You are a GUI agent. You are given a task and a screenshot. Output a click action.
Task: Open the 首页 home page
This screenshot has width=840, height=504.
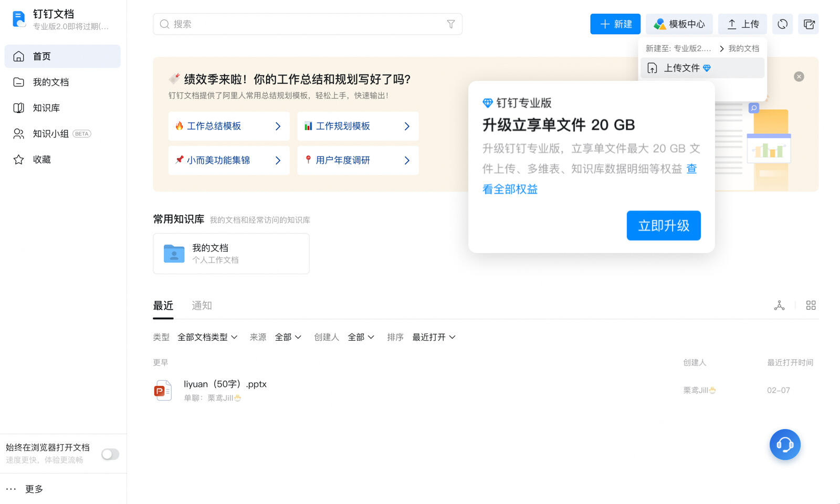pyautogui.click(x=62, y=56)
